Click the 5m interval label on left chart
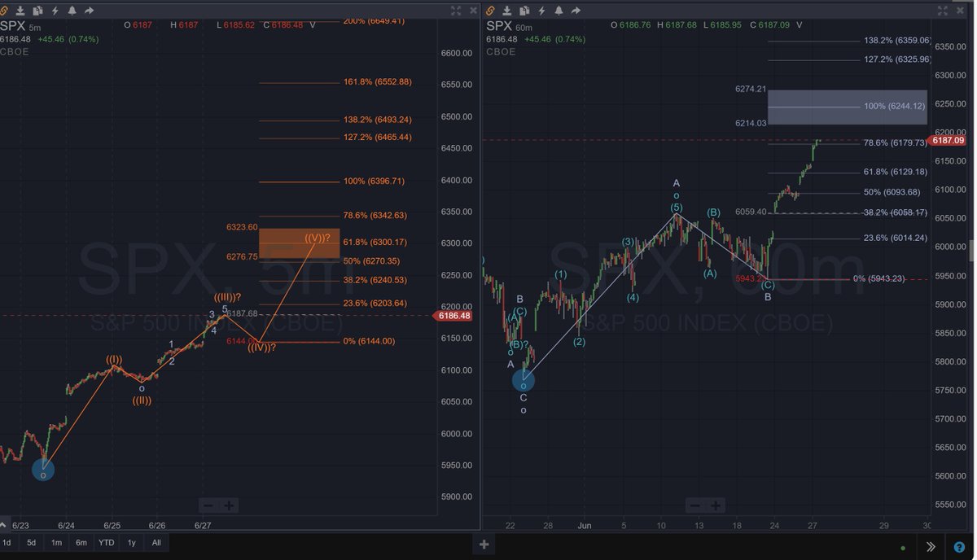This screenshot has height=560, width=977. tap(33, 26)
